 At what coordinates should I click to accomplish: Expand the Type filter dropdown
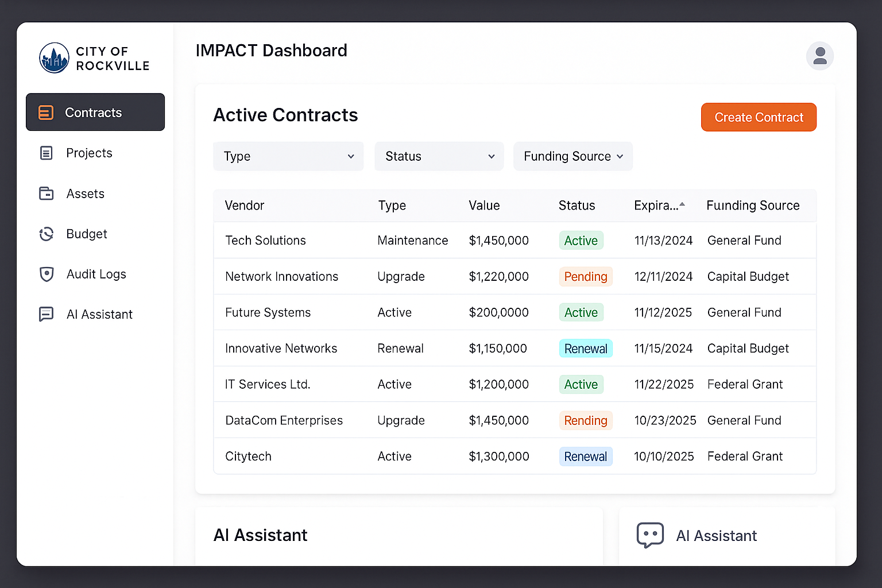[288, 156]
